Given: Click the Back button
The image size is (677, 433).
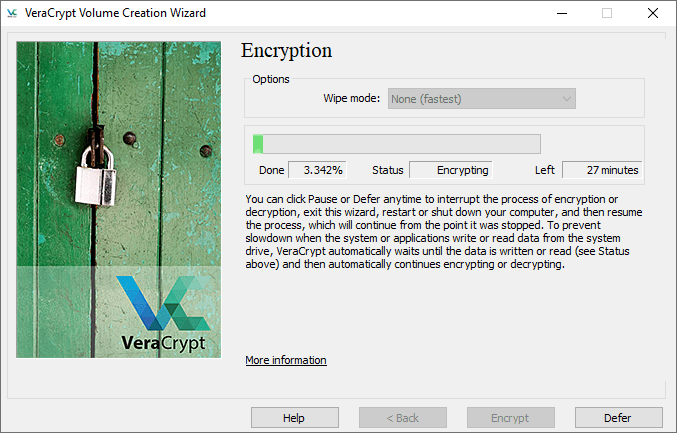Looking at the screenshot, I should coord(403,418).
